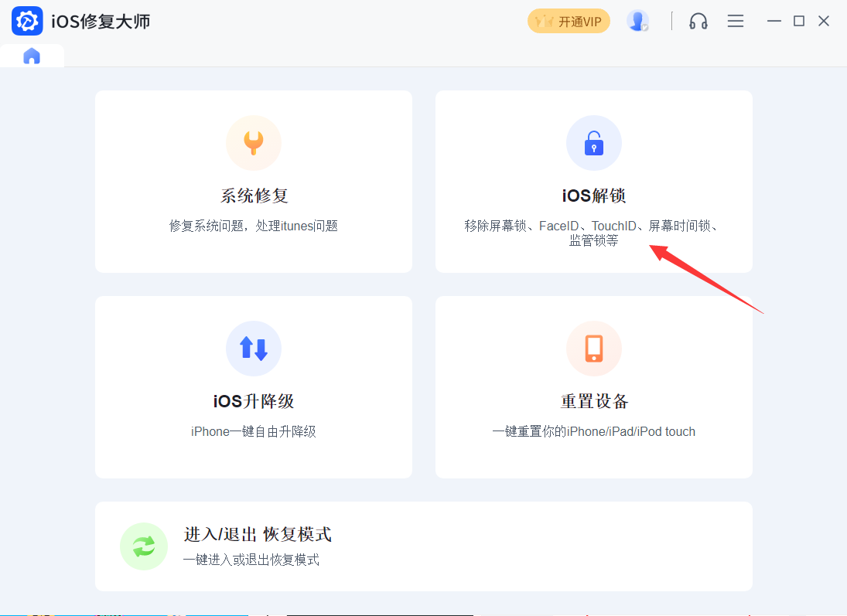Close the iOS修复大师 window
The width and height of the screenshot is (847, 616).
[824, 21]
